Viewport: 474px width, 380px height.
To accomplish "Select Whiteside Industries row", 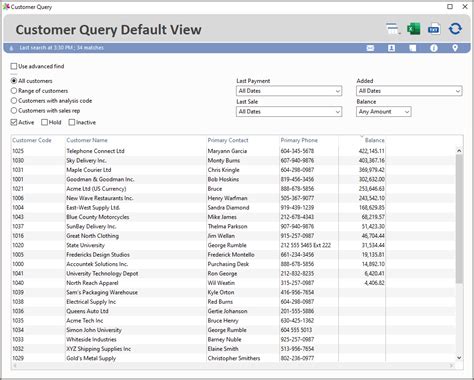I will 233,339.
